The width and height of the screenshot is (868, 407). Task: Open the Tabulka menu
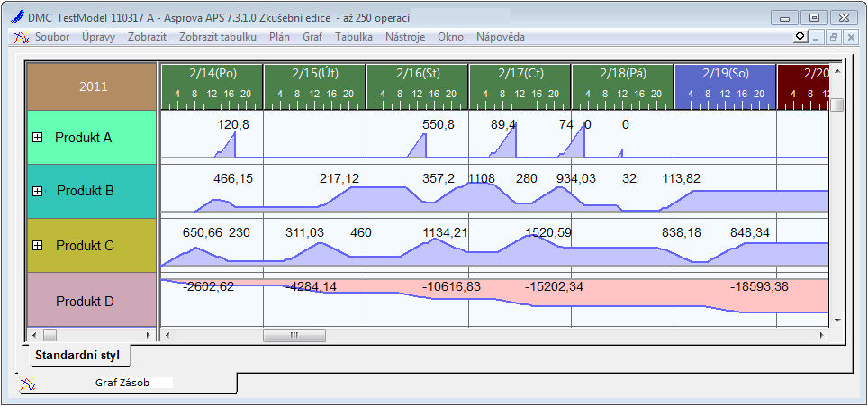click(x=354, y=37)
